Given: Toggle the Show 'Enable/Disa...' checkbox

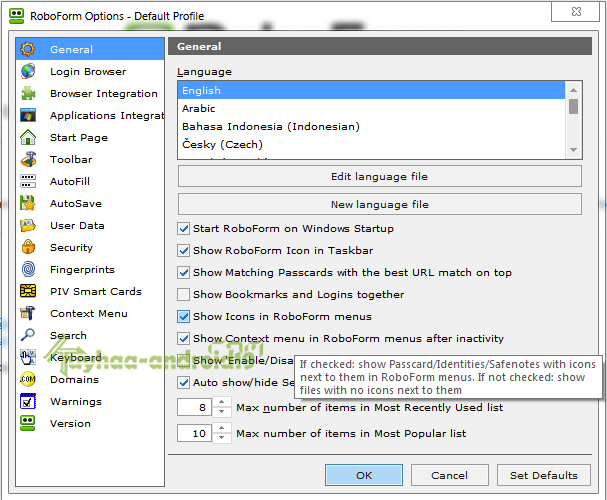Looking at the screenshot, I should pos(183,360).
